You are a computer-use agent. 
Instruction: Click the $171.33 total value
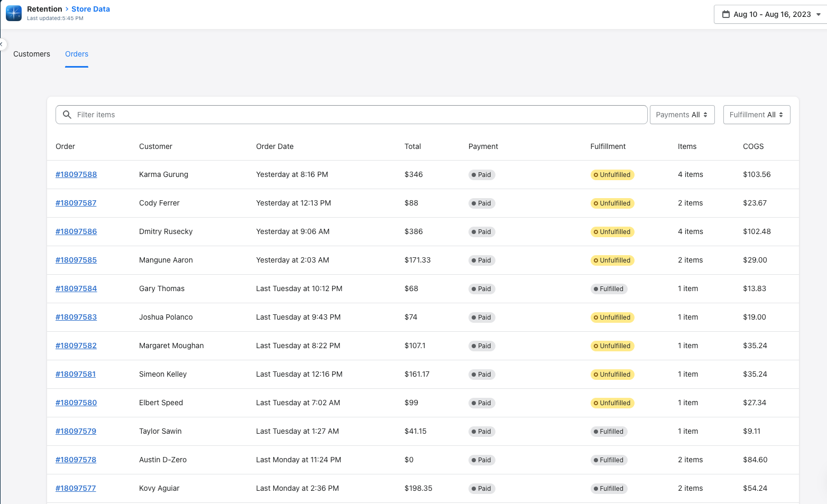(x=417, y=260)
